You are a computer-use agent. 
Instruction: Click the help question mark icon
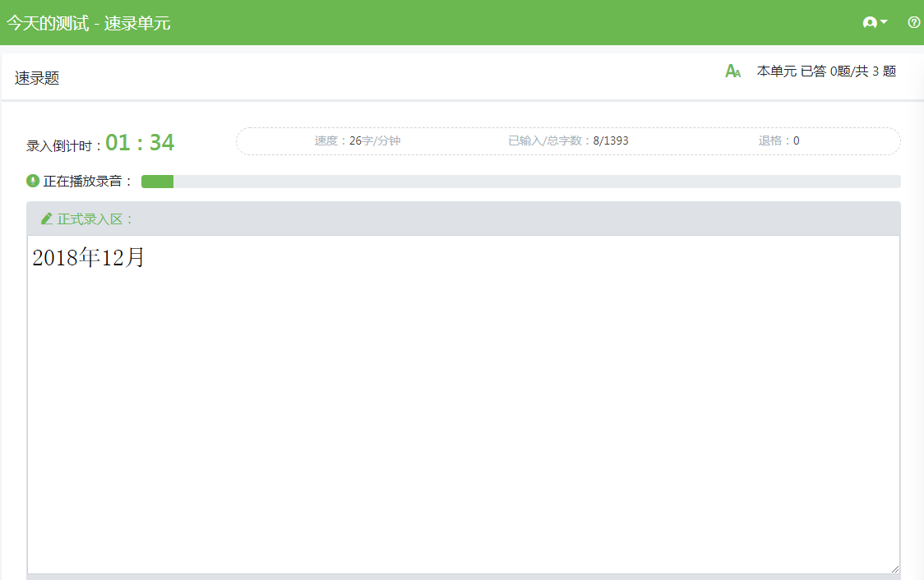click(x=914, y=22)
